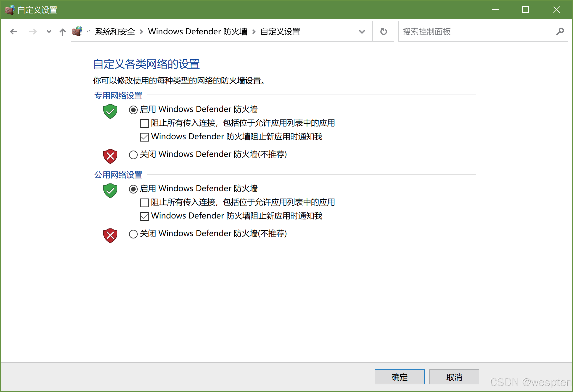Click the 公用网络设置 section heading
This screenshot has width=573, height=392.
point(118,175)
